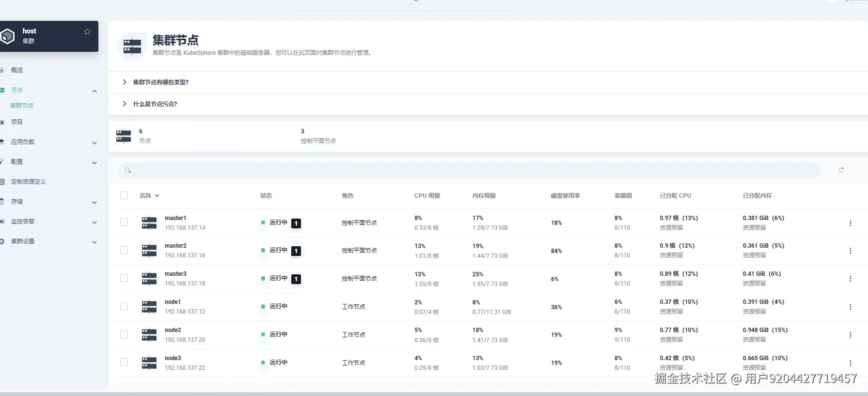The height and width of the screenshot is (396, 868).
Task: Check the master1 row checkbox
Action: coord(124,222)
